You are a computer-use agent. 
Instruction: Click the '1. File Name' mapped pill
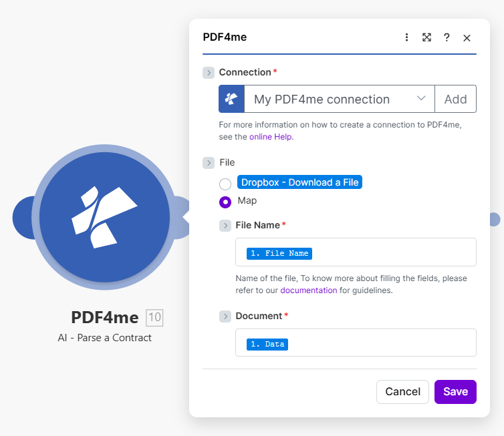279,253
